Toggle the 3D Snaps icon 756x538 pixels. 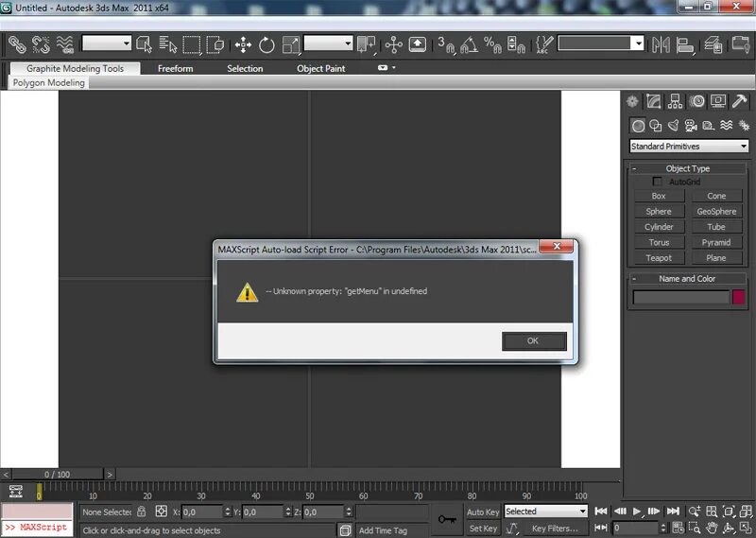tap(446, 44)
